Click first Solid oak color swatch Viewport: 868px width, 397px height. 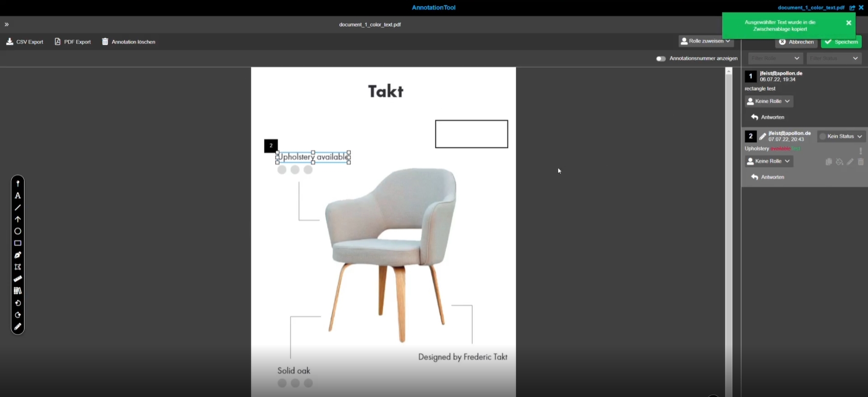point(282,383)
